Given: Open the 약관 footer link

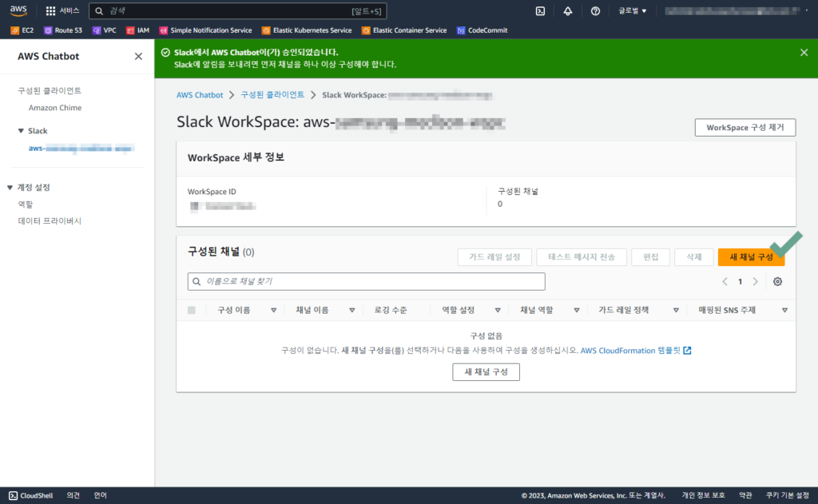Looking at the screenshot, I should point(745,496).
